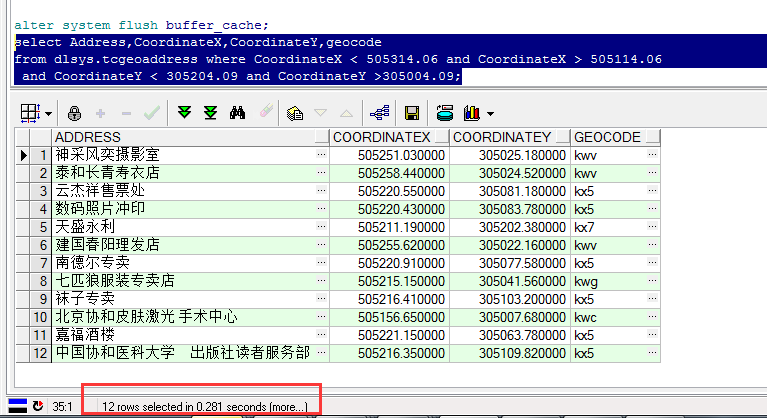
Task: Click the linked query tree icon
Action: coord(380,113)
